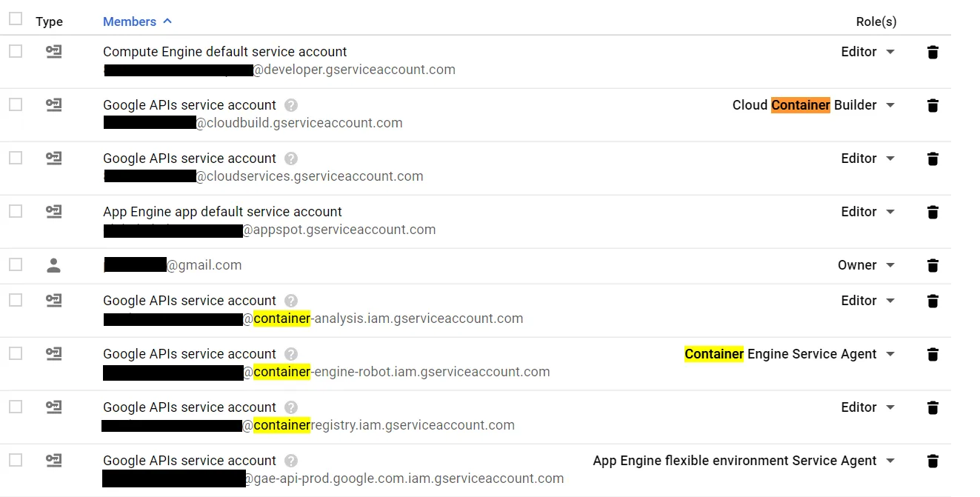Screen dimensions: 980x497
Task: Click the Role(s) column header
Action: (876, 21)
